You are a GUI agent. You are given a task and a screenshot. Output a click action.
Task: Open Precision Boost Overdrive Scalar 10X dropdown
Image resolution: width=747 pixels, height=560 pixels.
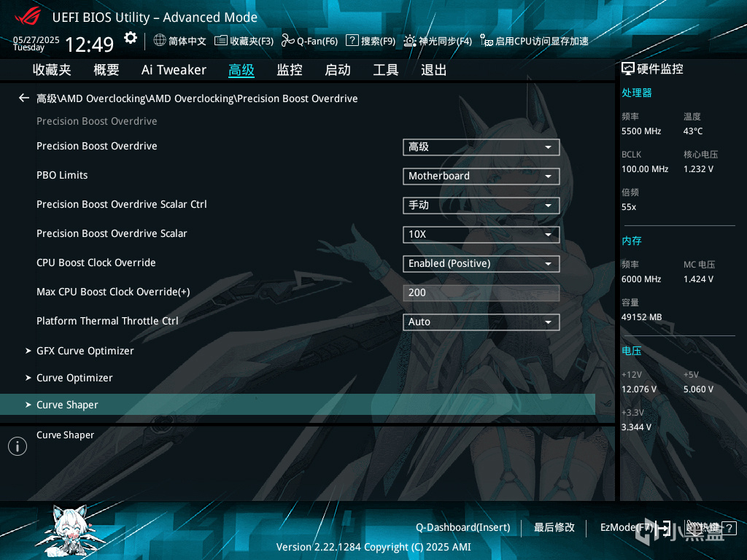click(x=481, y=234)
